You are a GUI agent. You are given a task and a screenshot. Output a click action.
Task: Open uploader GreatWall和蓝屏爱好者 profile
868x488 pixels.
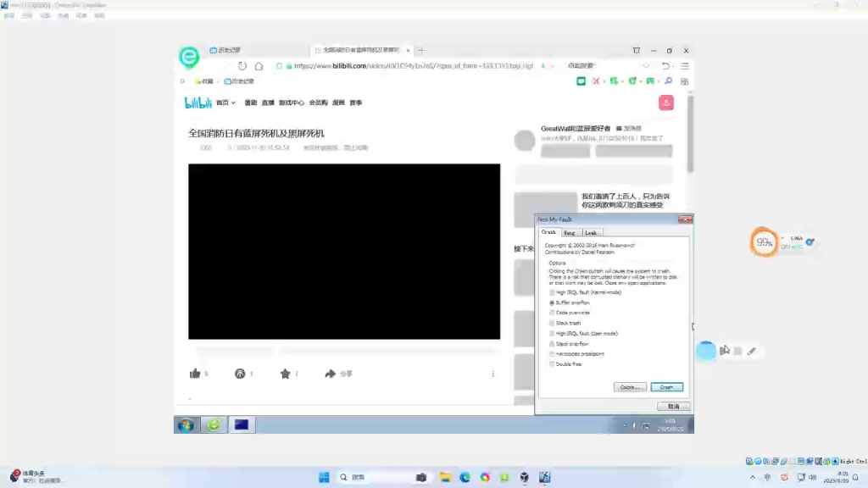pos(576,129)
